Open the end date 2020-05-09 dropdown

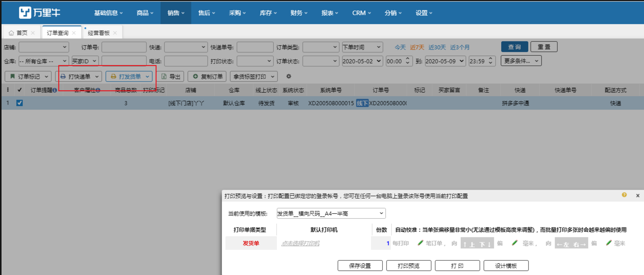pyautogui.click(x=445, y=61)
